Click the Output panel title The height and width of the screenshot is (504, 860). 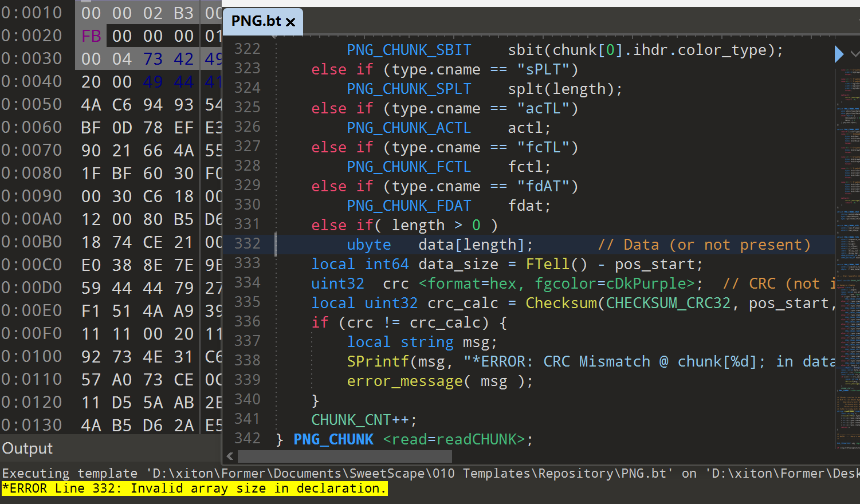point(28,448)
